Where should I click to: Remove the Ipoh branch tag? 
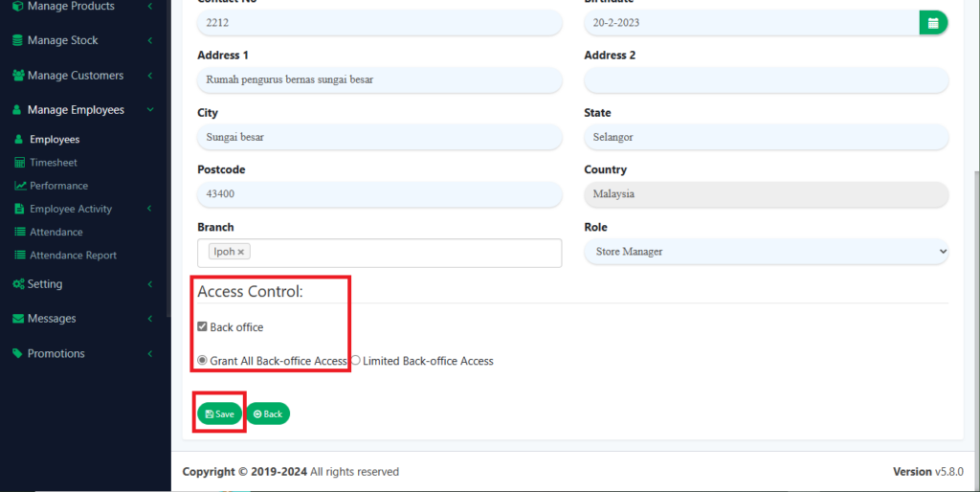[241, 252]
